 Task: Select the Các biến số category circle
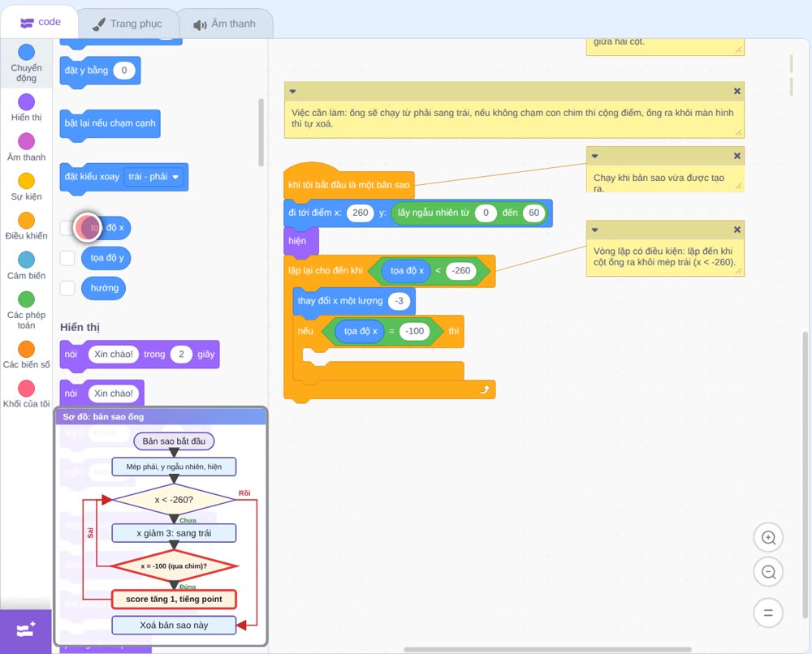pos(27,349)
